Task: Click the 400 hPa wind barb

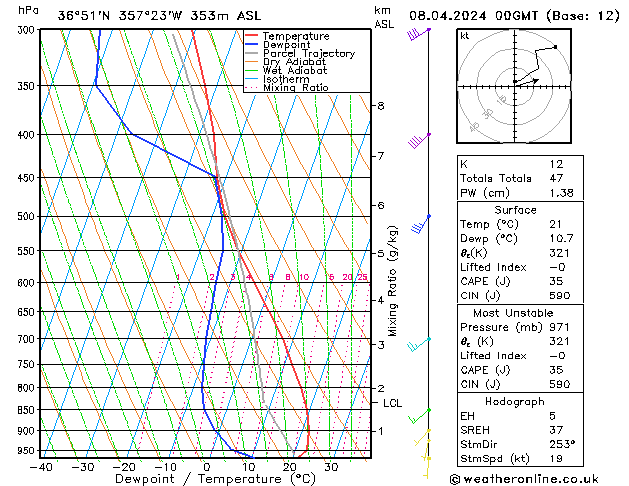Action: [419, 141]
